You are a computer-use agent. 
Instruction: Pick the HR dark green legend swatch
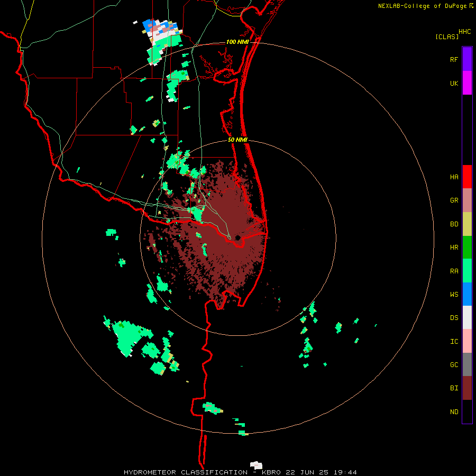[x=467, y=248]
